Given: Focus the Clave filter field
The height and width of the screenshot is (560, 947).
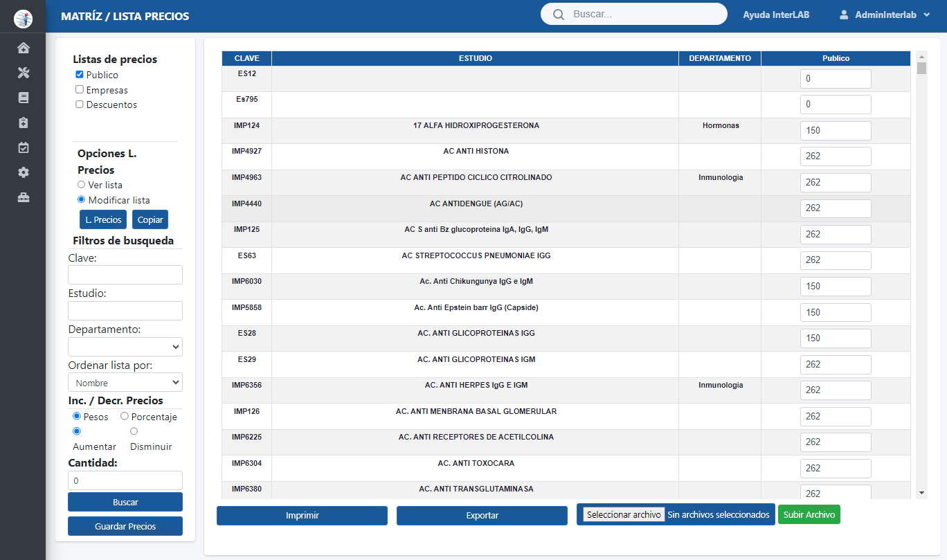Looking at the screenshot, I should 125,275.
